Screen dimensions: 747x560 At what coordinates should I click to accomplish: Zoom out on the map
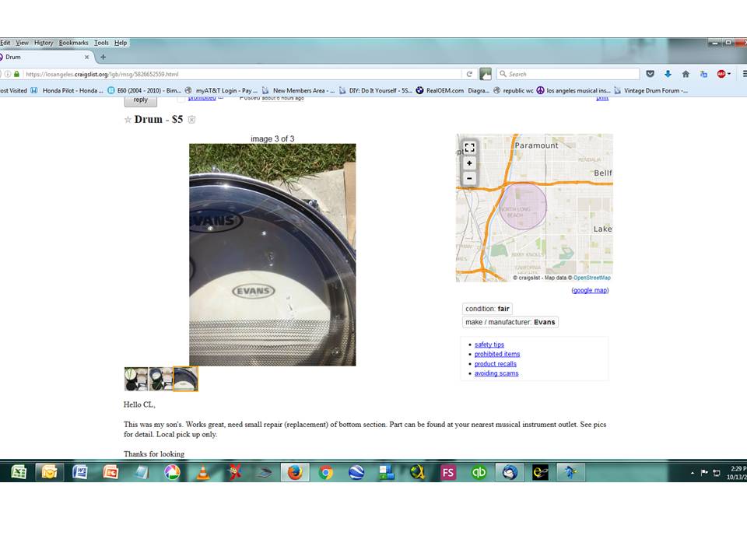pyautogui.click(x=469, y=178)
